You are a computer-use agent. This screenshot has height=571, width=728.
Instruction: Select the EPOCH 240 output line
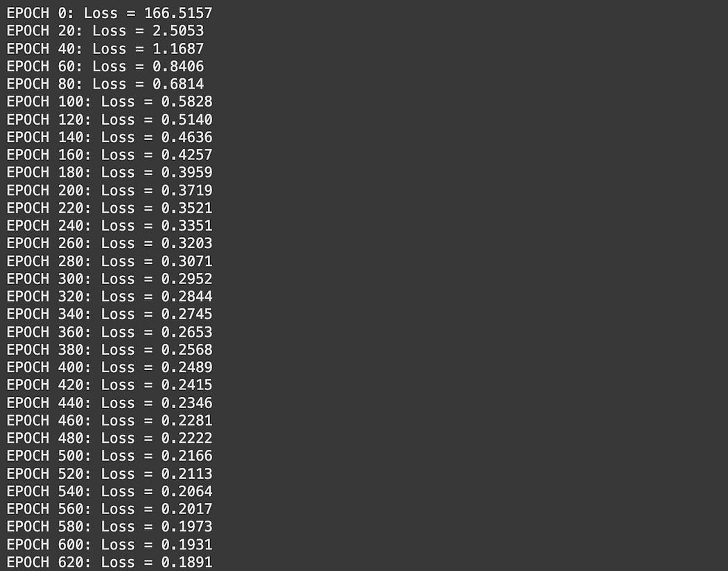coord(110,225)
